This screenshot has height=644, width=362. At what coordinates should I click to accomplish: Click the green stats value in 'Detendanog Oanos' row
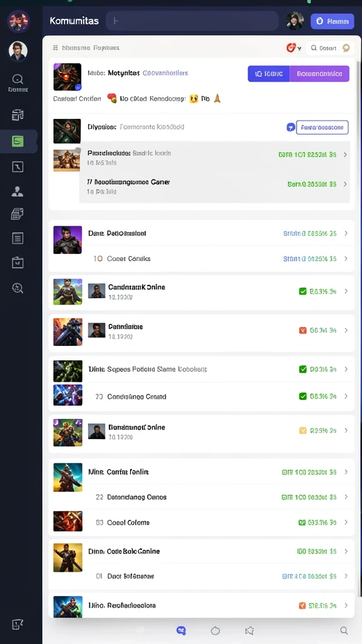coord(309,497)
